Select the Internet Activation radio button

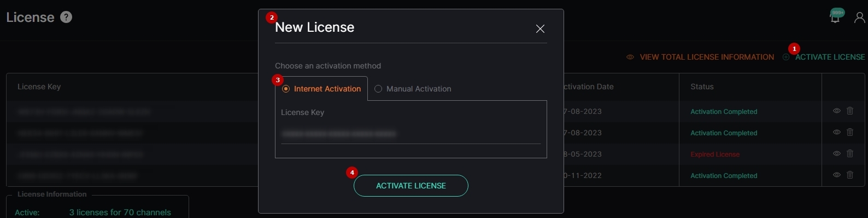[x=285, y=89]
